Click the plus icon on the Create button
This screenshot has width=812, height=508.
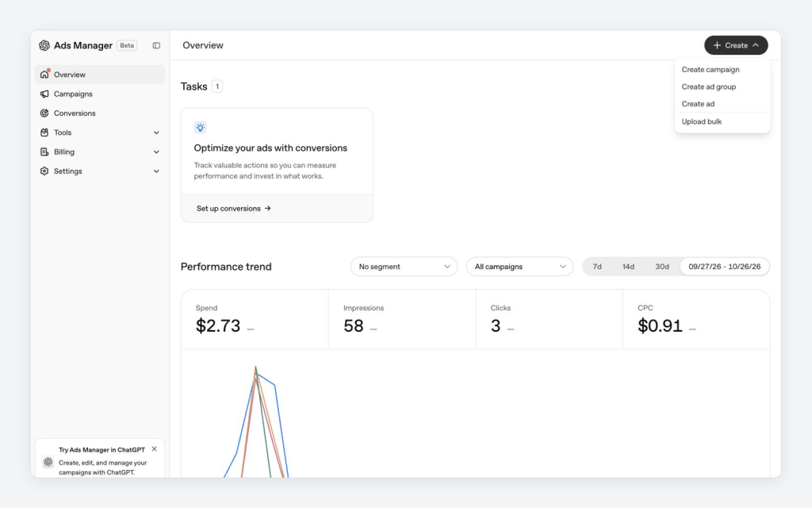tap(717, 45)
